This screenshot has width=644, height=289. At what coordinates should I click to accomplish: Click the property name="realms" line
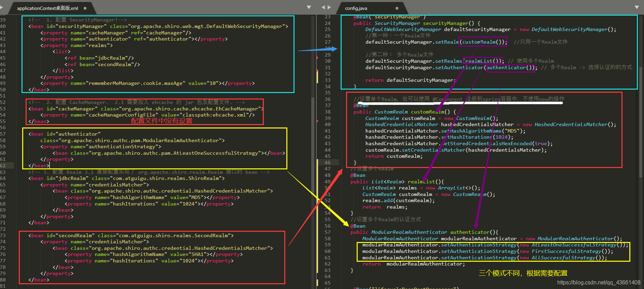(76, 45)
